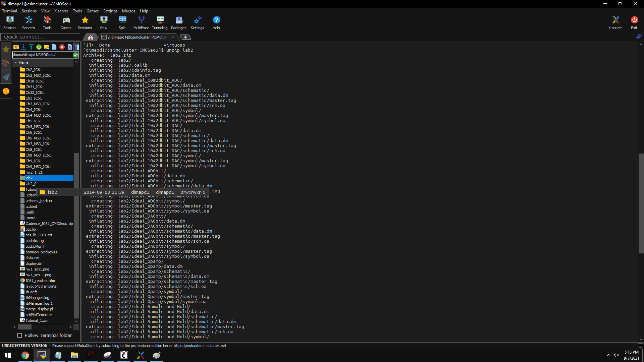Click the Quick connect input field

click(x=40, y=37)
